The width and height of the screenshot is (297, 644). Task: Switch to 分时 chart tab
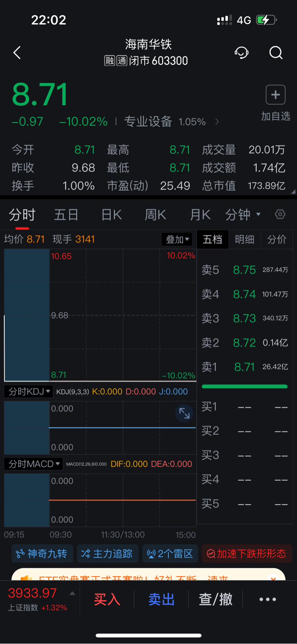coord(22,215)
